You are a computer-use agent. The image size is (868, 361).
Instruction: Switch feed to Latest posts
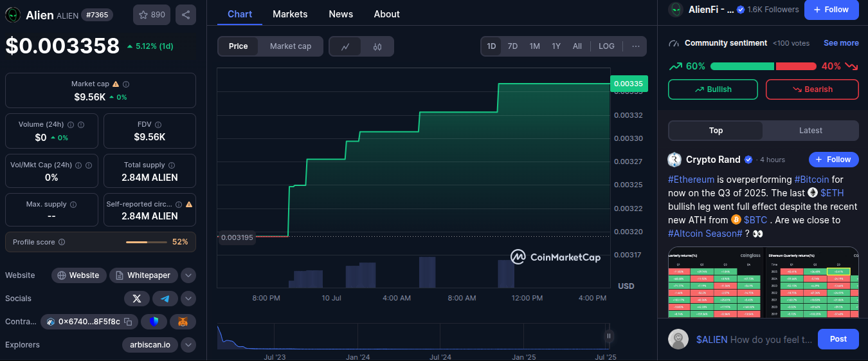click(811, 131)
